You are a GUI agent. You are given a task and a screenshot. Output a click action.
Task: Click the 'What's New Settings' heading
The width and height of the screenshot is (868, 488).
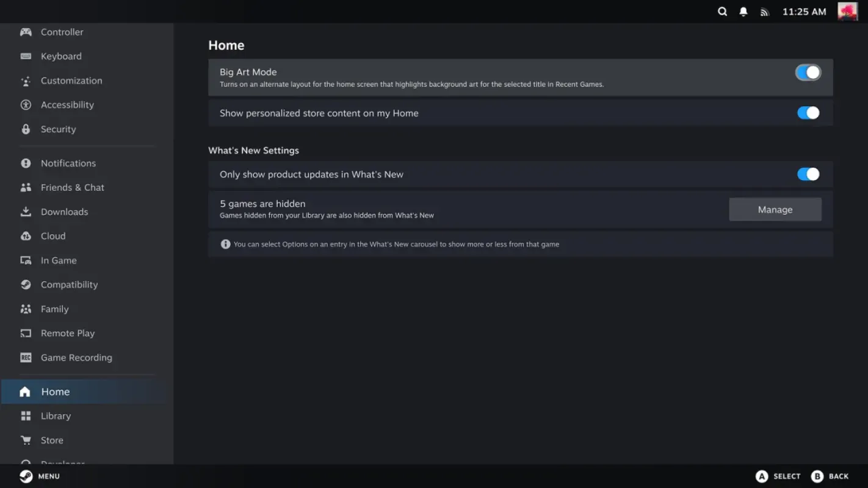(x=253, y=151)
